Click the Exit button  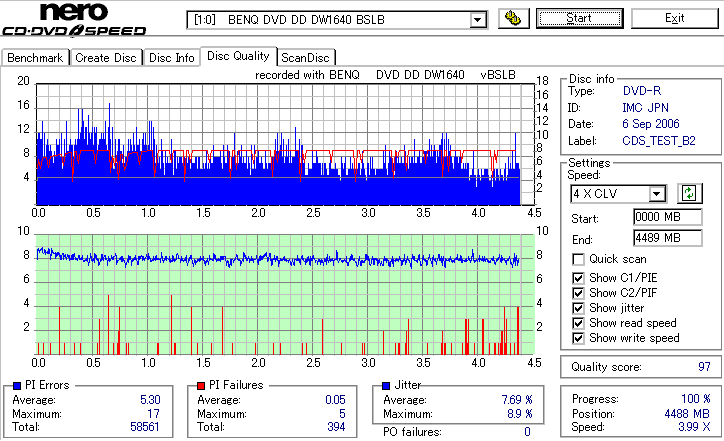click(675, 18)
